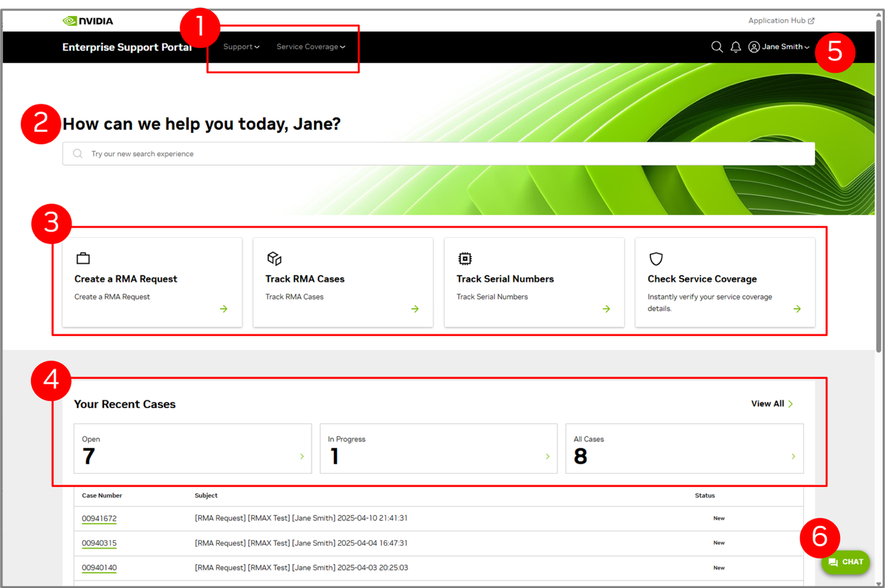Open the notifications bell icon
The width and height of the screenshot is (885, 588).
pyautogui.click(x=736, y=47)
